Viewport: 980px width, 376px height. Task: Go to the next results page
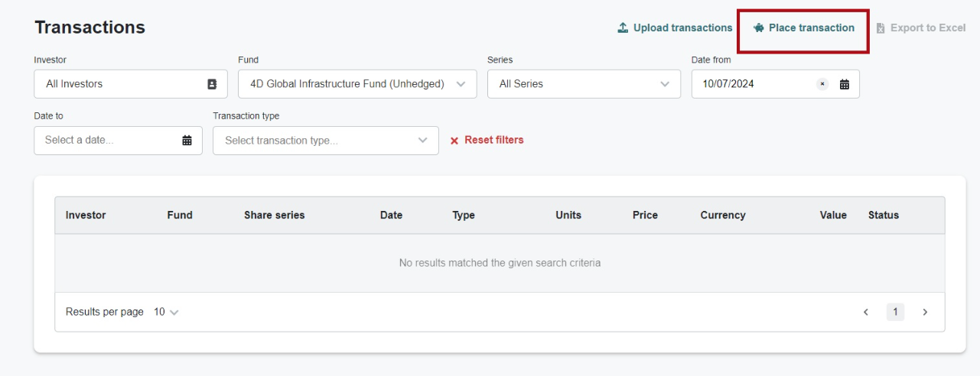(x=925, y=312)
